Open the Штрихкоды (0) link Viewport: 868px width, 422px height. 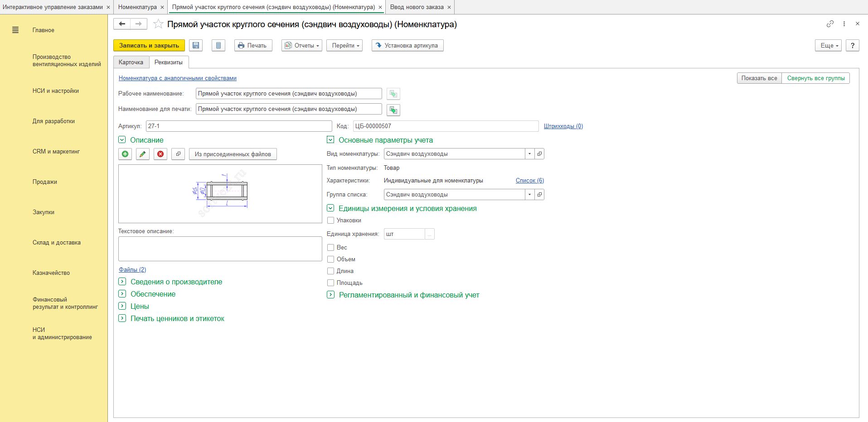click(x=563, y=126)
